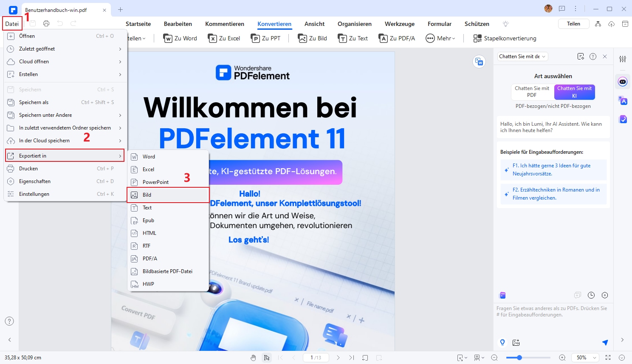
Task: Choose Epub export option
Action: (168, 220)
